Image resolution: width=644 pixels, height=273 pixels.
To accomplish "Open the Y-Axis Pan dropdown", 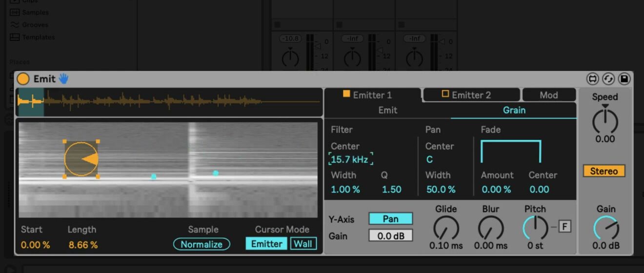I will point(390,219).
